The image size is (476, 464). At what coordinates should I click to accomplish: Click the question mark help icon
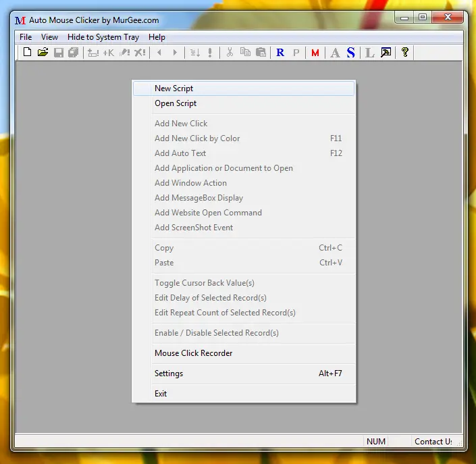coord(404,53)
